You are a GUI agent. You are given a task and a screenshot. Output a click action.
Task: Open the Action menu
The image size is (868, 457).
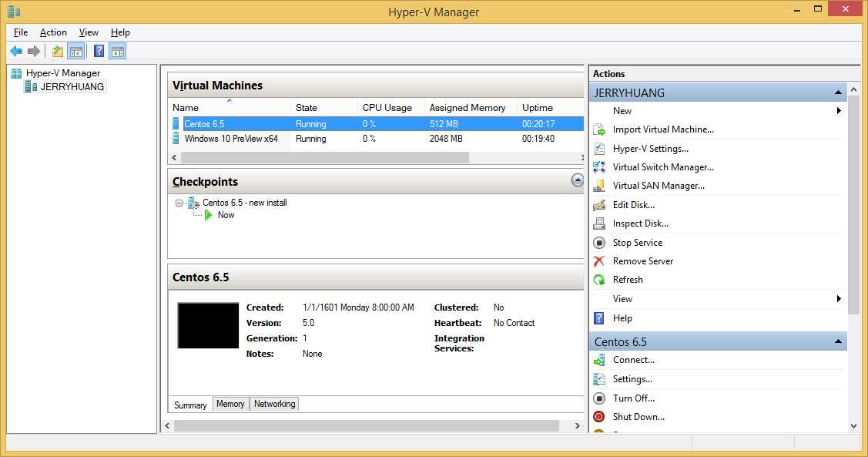pyautogui.click(x=53, y=32)
